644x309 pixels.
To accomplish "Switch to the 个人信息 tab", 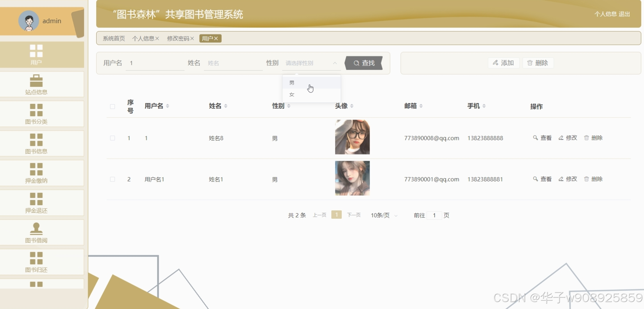I will 143,39.
